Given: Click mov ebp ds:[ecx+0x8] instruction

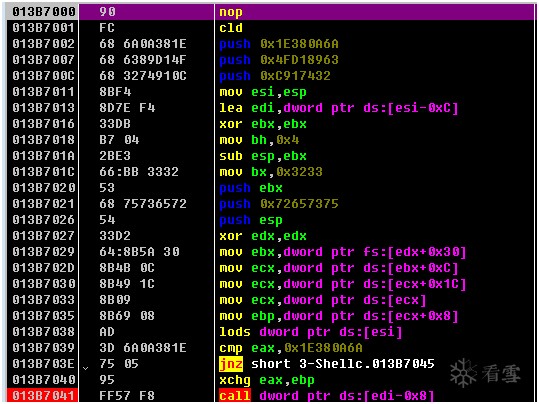Looking at the screenshot, I should (339, 316).
